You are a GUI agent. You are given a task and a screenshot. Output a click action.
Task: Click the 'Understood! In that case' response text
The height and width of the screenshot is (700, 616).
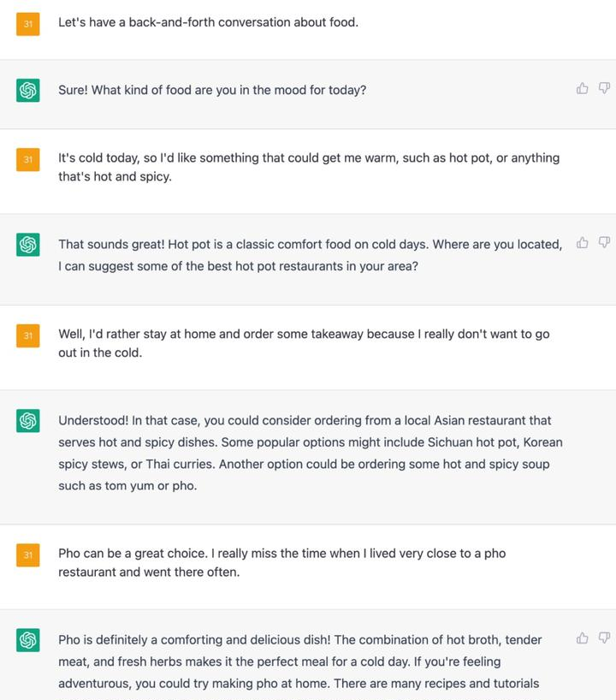click(x=310, y=453)
